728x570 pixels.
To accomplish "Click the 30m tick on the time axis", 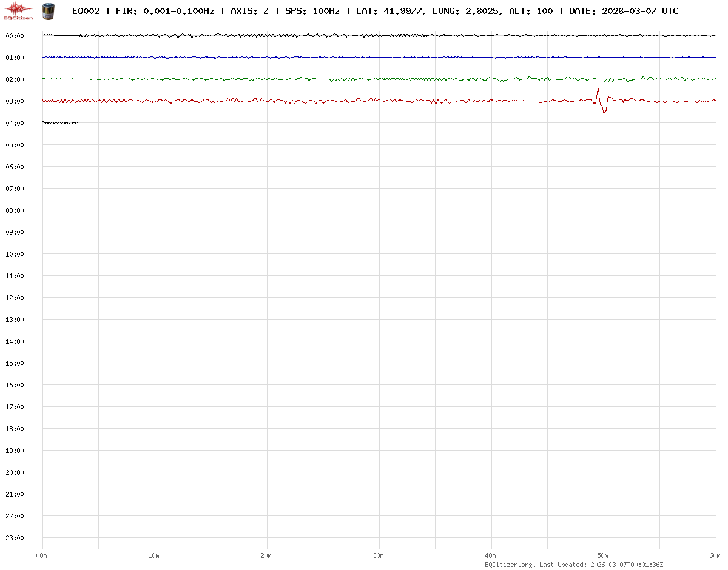I will tap(379, 555).
